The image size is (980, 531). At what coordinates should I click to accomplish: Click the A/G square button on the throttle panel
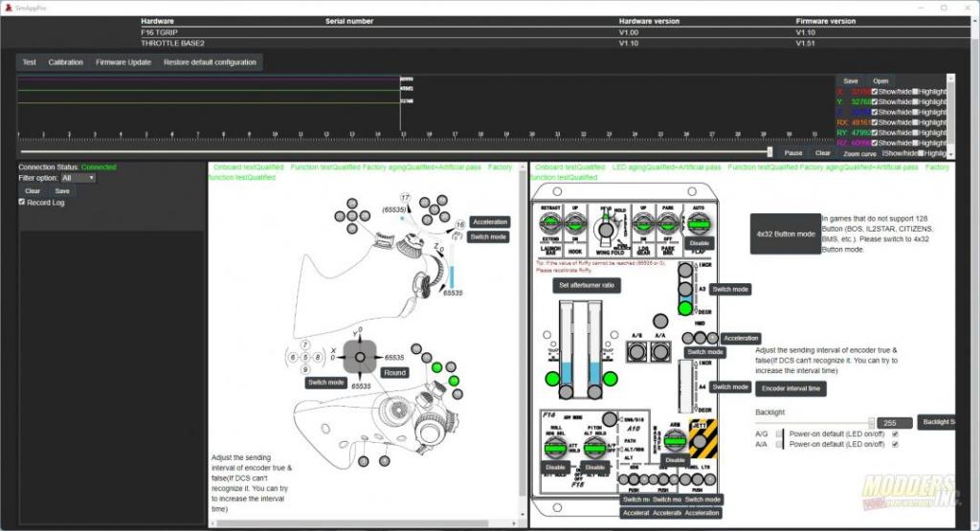(x=636, y=351)
